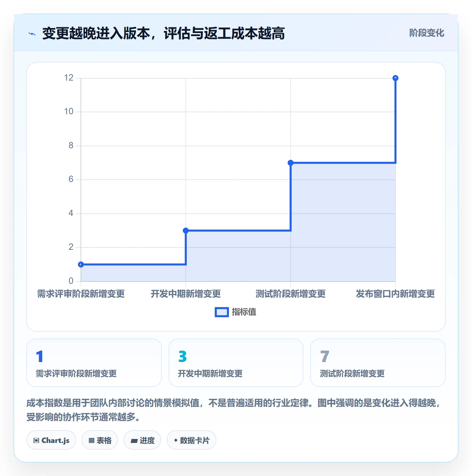Click the axis label 测试阶段新增变更
Screen dimensions: 472x476
point(291,294)
